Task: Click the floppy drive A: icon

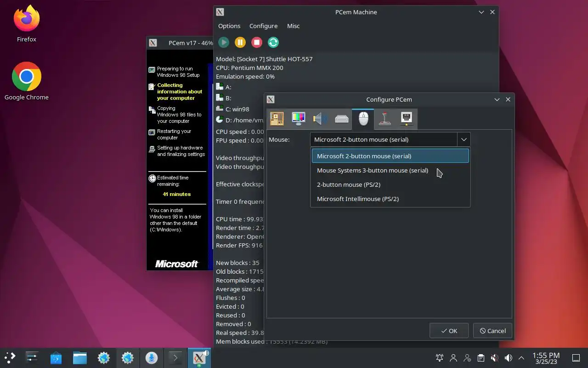Action: 220,86
